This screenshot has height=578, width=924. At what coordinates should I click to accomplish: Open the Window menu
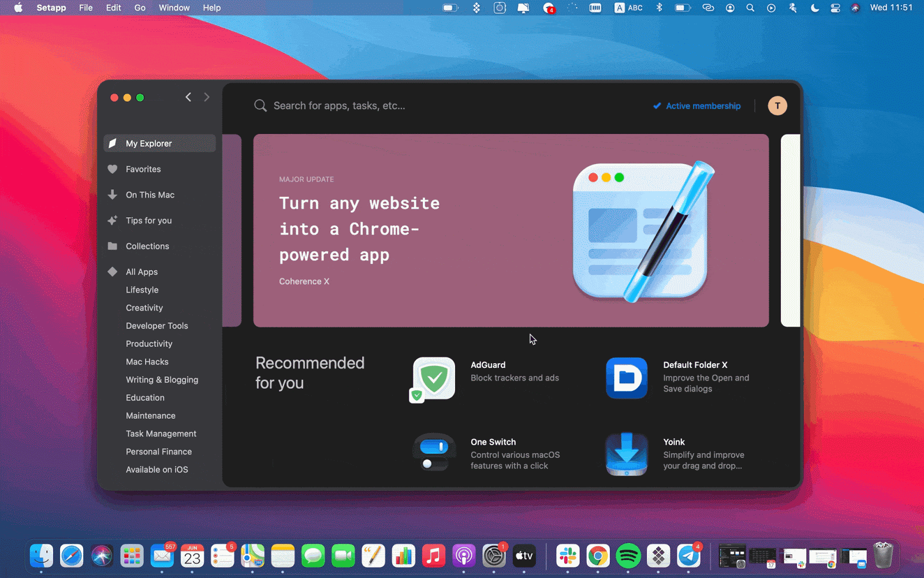pyautogui.click(x=174, y=8)
